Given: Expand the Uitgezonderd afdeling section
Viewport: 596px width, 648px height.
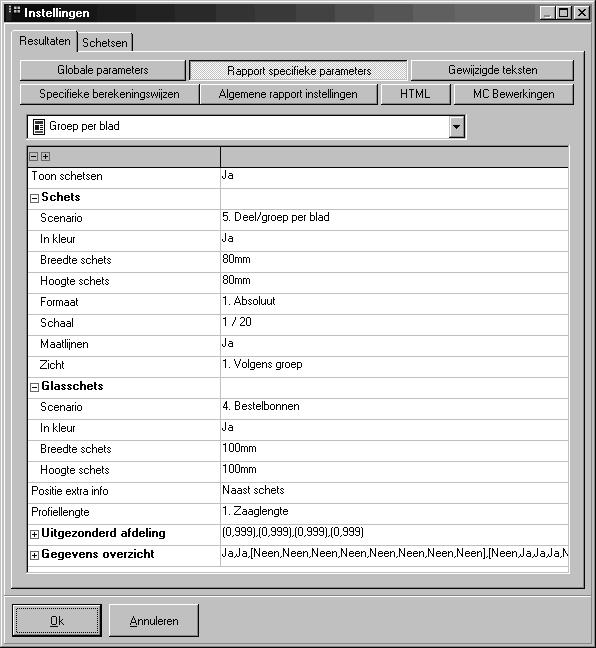Looking at the screenshot, I should [x=34, y=534].
